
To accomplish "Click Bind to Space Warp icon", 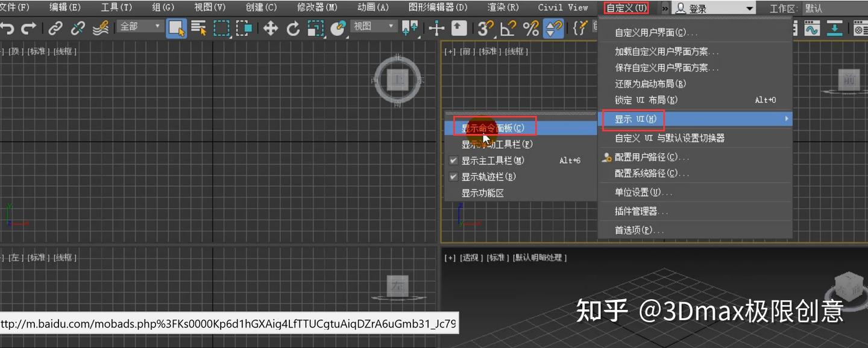I will pyautogui.click(x=101, y=28).
